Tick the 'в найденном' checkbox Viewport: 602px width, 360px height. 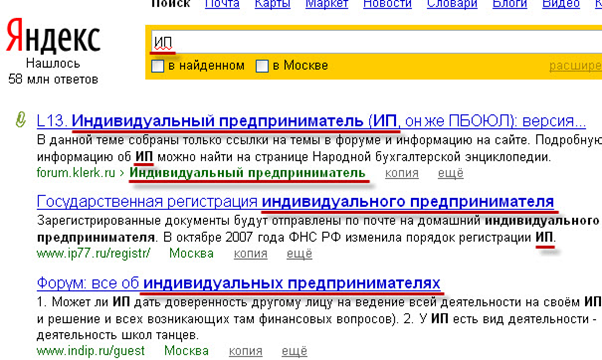(157, 66)
